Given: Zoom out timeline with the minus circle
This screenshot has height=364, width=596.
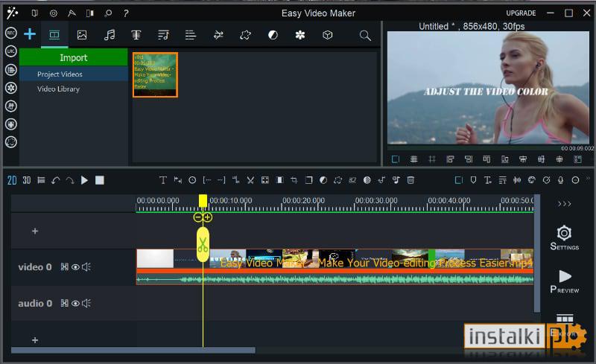Looking at the screenshot, I should [x=198, y=217].
